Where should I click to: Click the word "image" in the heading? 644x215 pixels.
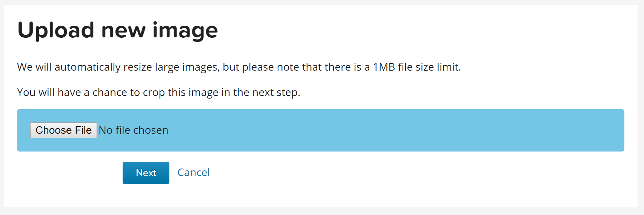coord(185,30)
